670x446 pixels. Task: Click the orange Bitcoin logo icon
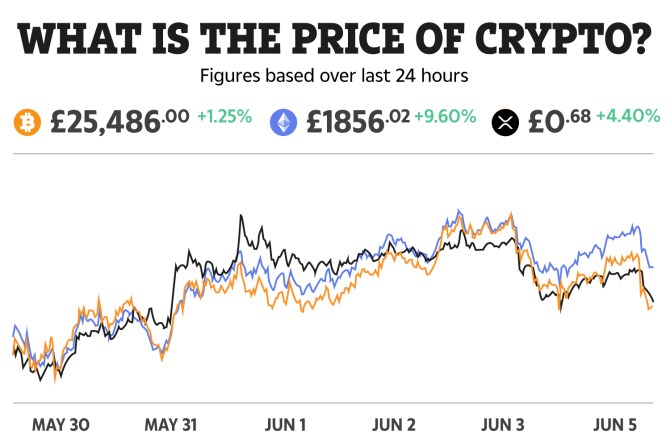pos(27,123)
